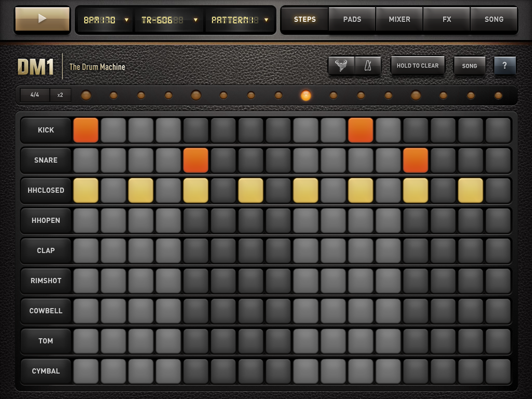The width and height of the screenshot is (532, 399).
Task: Turn off KICK step 1
Action: point(86,130)
